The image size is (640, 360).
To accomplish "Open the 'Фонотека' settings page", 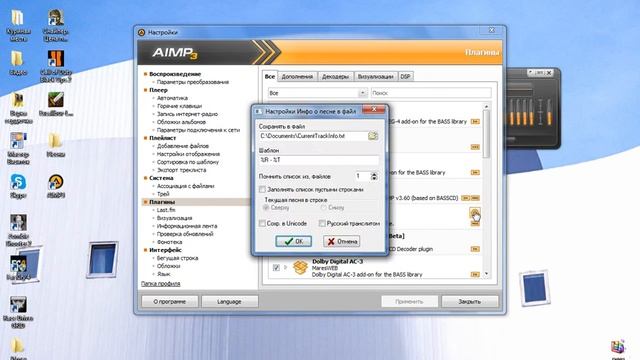I will [x=169, y=242].
